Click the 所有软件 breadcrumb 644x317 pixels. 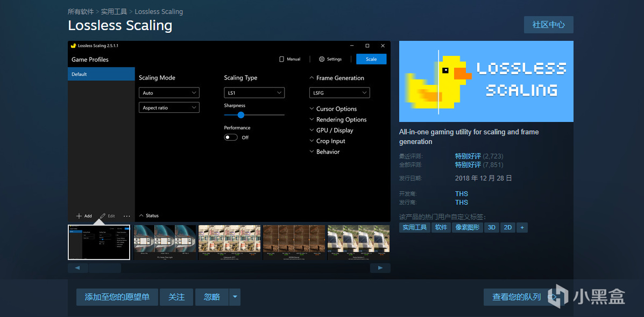(x=81, y=11)
